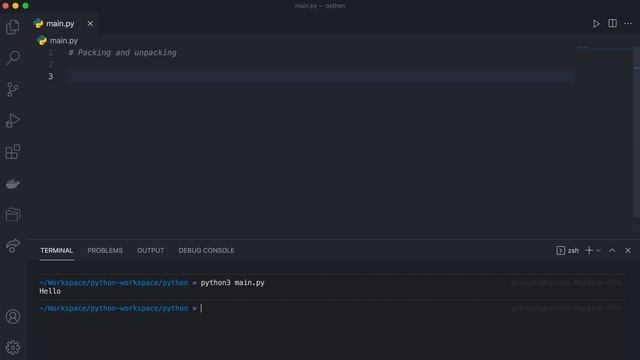Switch to the DEBUG CONSOLE panel tab
Viewport: 640px width, 360px height.
206,251
